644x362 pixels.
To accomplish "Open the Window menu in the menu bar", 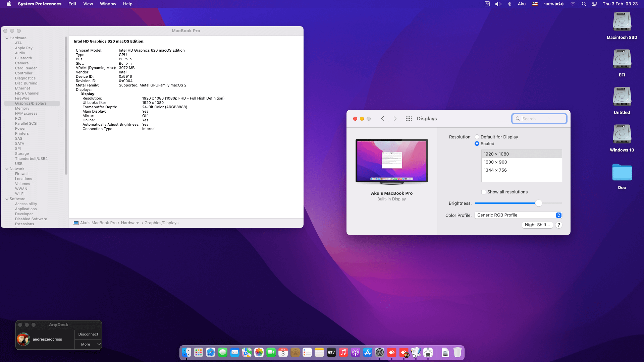I will pos(108,4).
